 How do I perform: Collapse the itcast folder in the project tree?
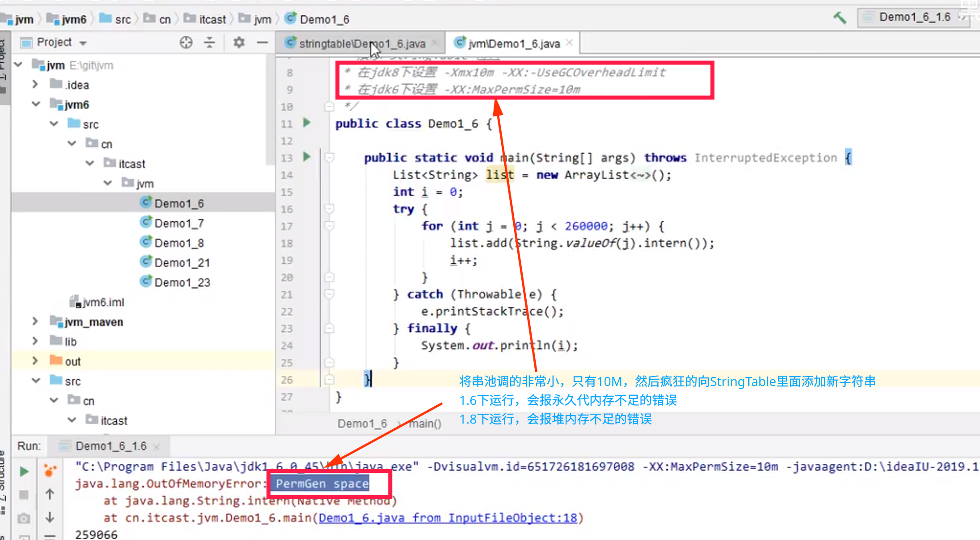coord(89,163)
